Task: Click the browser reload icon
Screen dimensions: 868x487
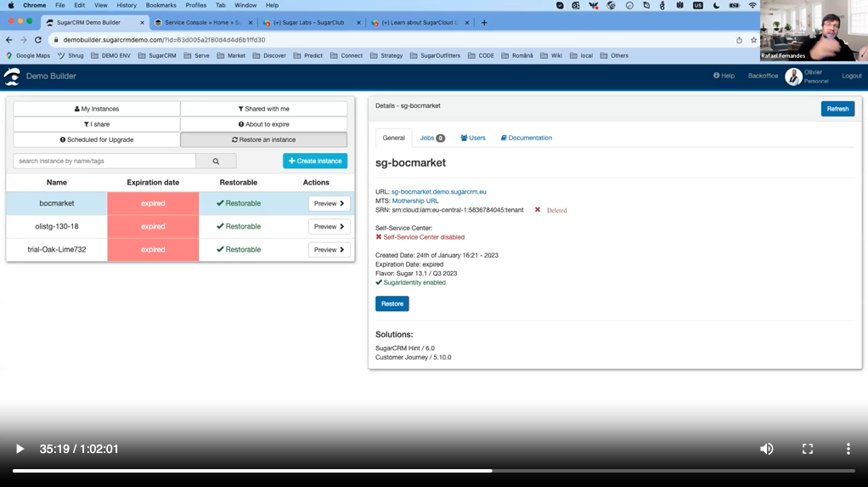Action: pos(38,40)
